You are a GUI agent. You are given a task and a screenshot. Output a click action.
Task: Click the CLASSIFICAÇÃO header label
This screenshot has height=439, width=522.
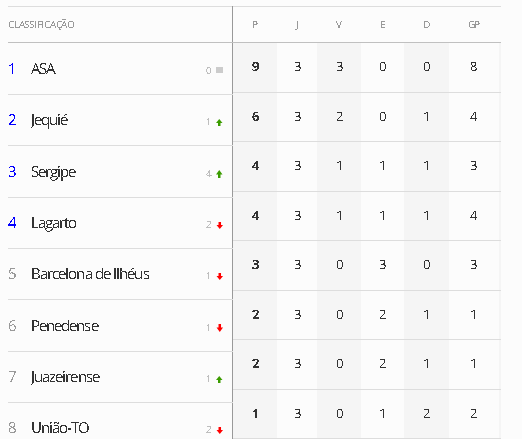coord(41,25)
